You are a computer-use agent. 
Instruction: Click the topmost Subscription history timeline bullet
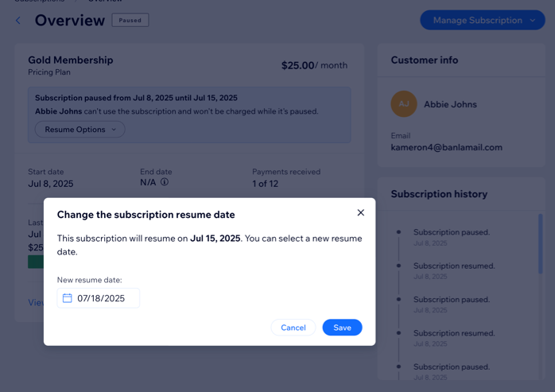pos(398,232)
